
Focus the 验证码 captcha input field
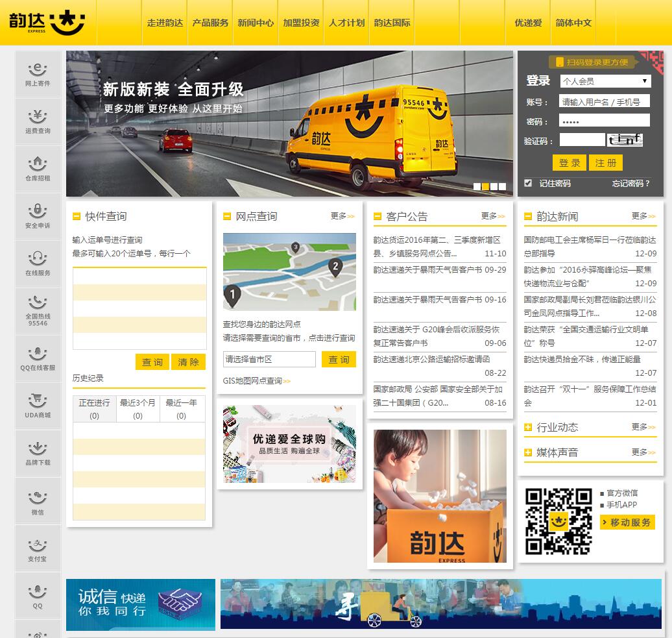click(x=582, y=140)
